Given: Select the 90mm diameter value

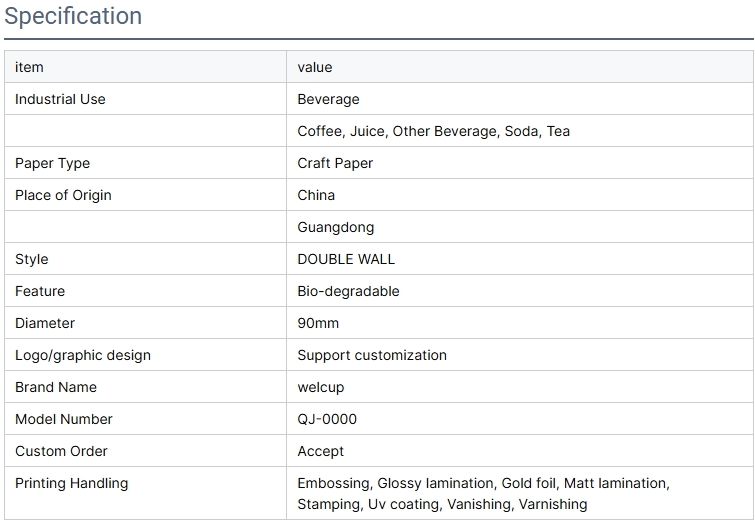Looking at the screenshot, I should (x=318, y=323).
